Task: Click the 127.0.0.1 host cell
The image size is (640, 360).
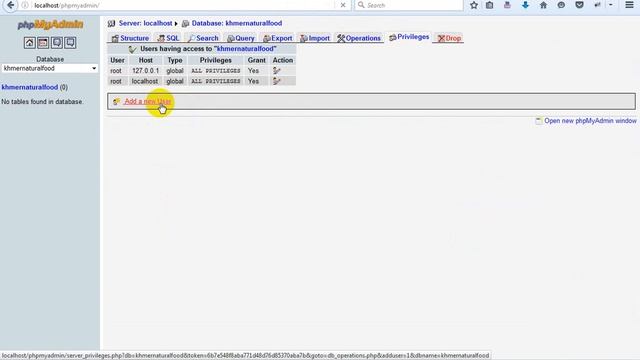Action: pos(145,71)
